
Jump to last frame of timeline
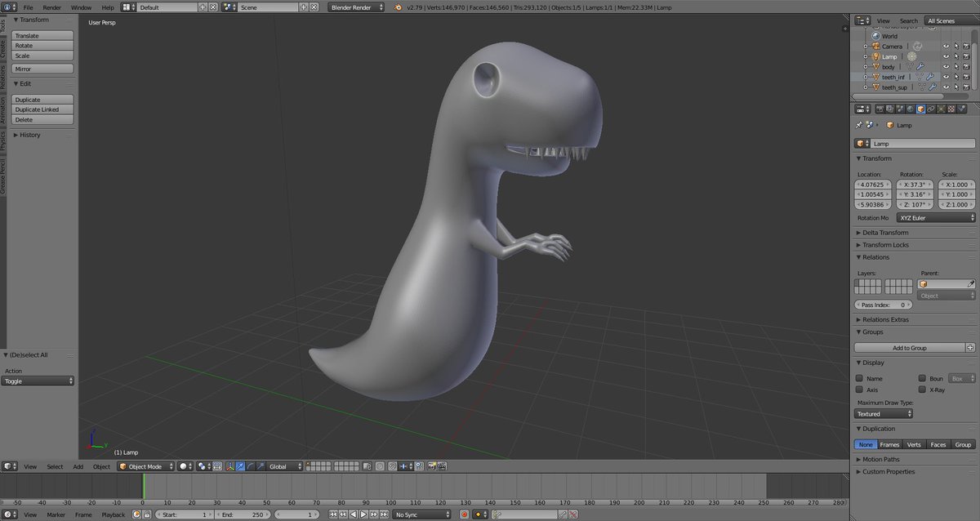pyautogui.click(x=384, y=514)
